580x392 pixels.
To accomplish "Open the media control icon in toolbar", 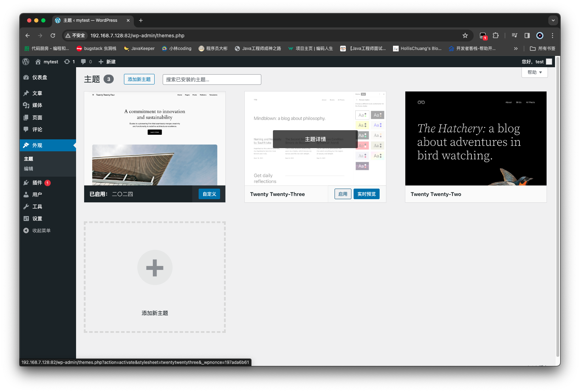I will pos(514,36).
